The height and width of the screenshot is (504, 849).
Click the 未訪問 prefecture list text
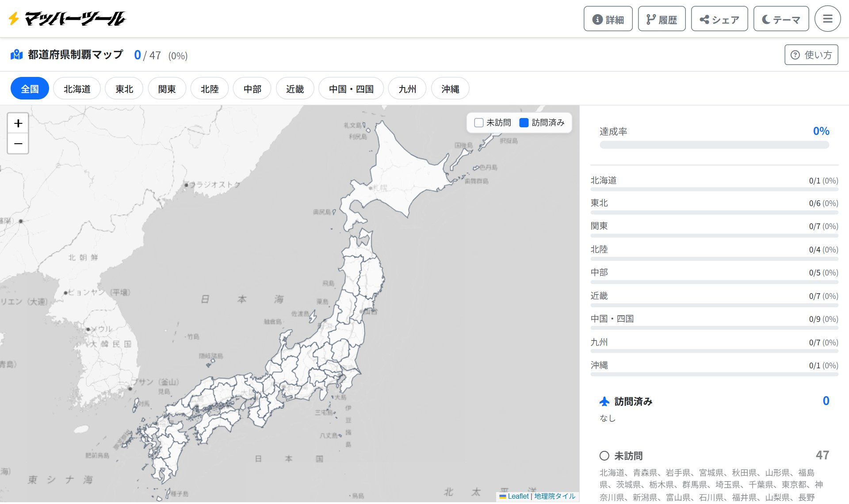(711, 485)
